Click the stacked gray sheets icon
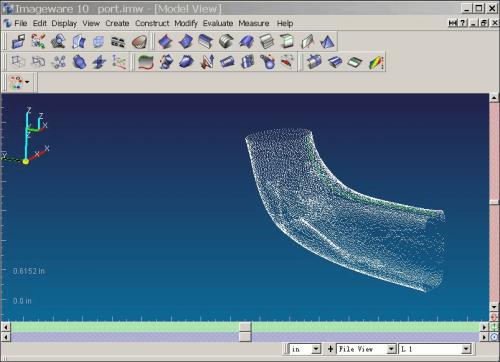The image size is (500, 362). pyautogui.click(x=267, y=42)
